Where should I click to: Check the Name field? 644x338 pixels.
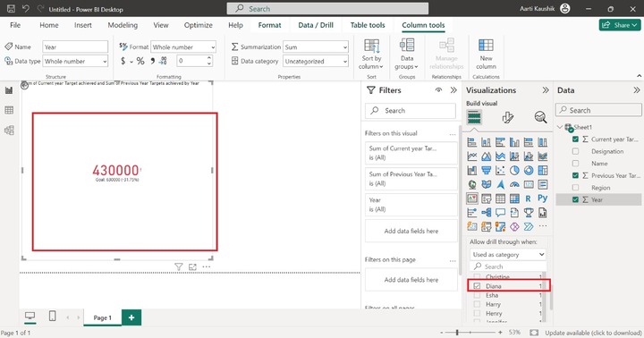pos(575,164)
